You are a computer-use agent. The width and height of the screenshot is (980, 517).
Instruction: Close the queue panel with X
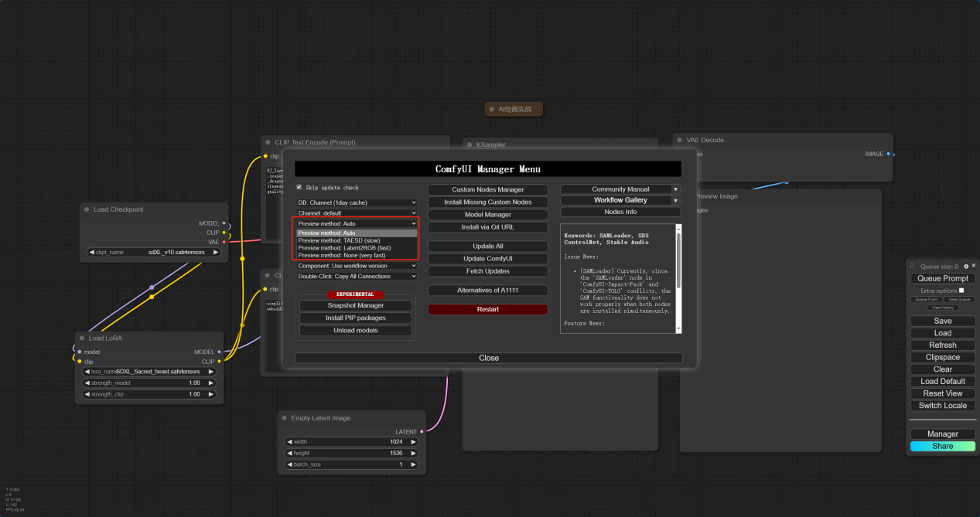(x=974, y=266)
